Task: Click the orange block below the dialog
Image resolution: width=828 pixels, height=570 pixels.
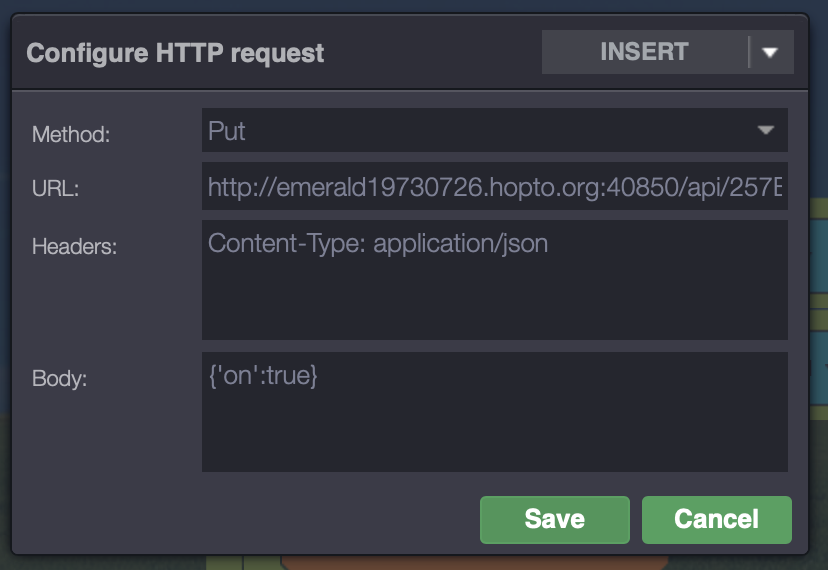Action: (474, 560)
